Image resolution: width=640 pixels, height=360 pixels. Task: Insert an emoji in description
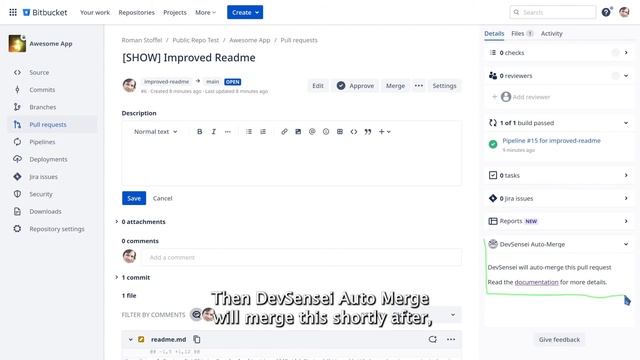pyautogui.click(x=326, y=131)
